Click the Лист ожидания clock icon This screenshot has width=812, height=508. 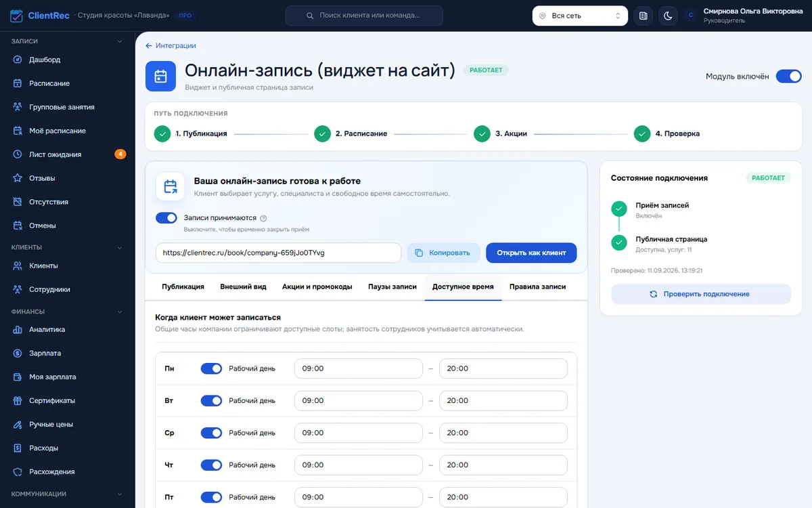18,154
